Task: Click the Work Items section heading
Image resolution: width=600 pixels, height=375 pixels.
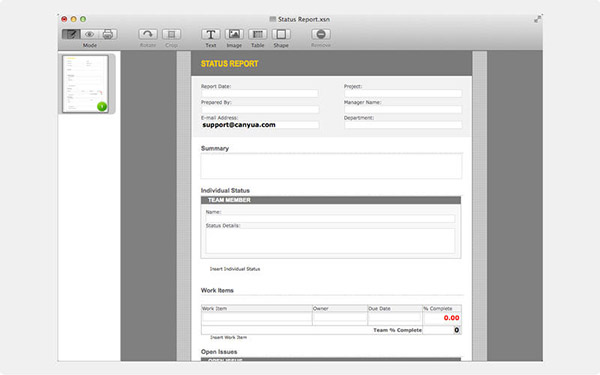Action: 217,290
